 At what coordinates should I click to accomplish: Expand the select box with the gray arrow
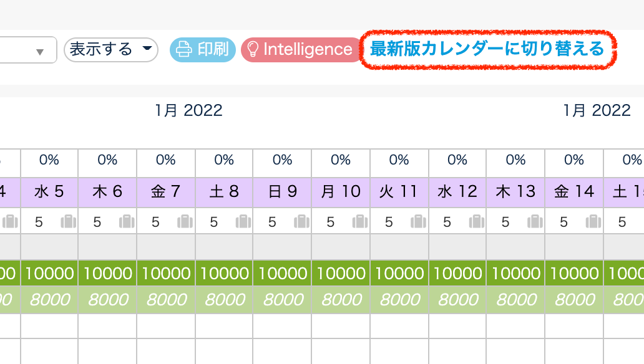tap(40, 51)
